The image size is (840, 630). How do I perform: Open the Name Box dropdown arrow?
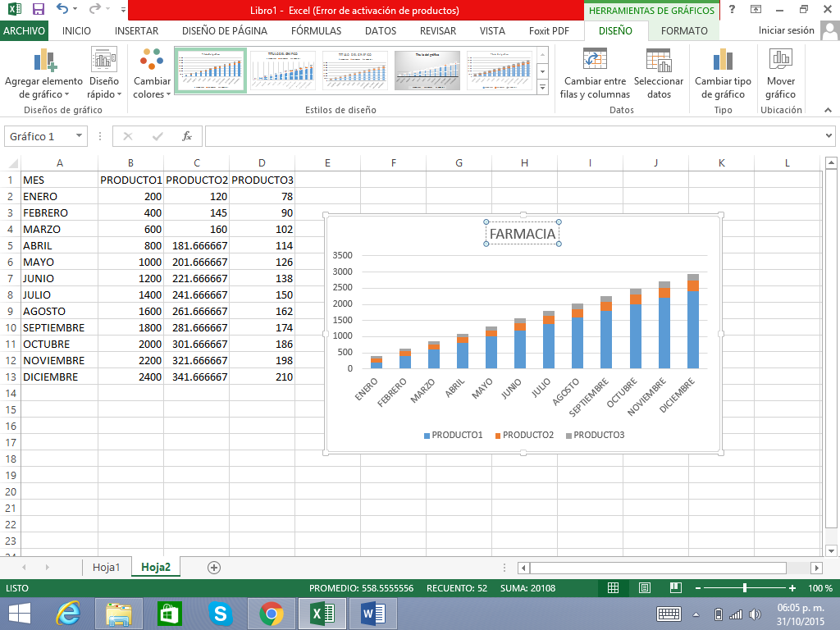79,136
